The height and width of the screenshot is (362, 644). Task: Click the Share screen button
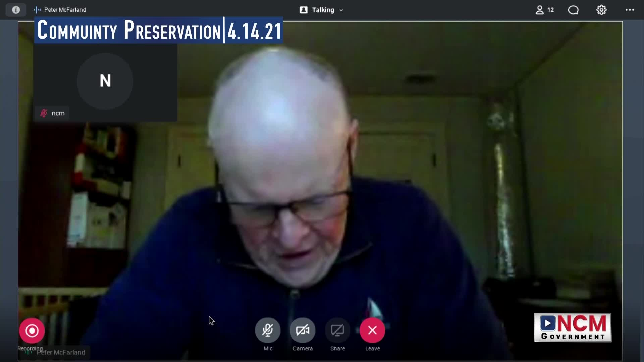coord(337,330)
